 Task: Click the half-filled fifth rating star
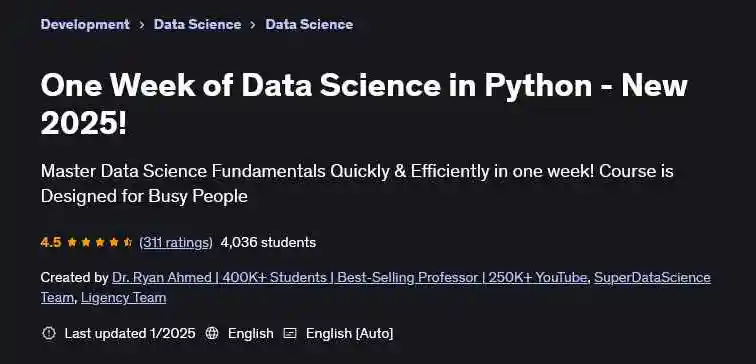tap(128, 242)
